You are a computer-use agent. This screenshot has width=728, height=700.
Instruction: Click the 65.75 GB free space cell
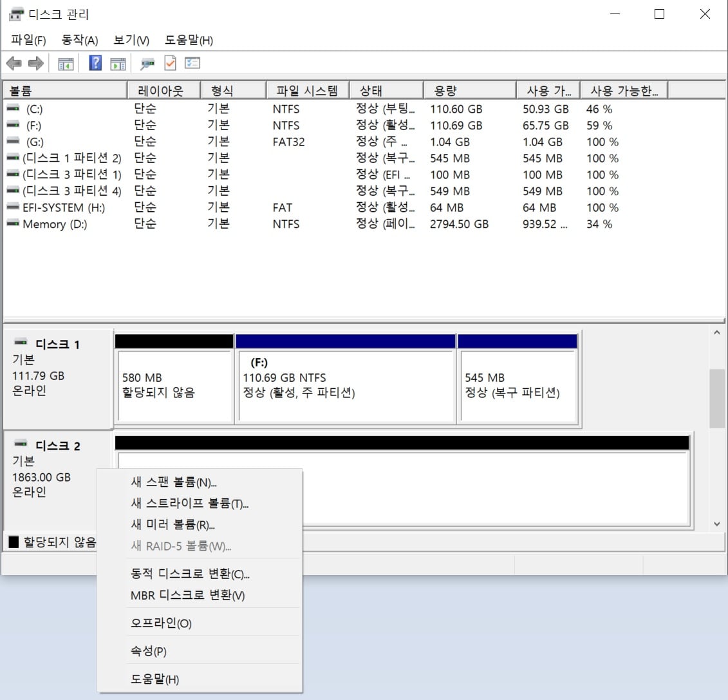546,126
